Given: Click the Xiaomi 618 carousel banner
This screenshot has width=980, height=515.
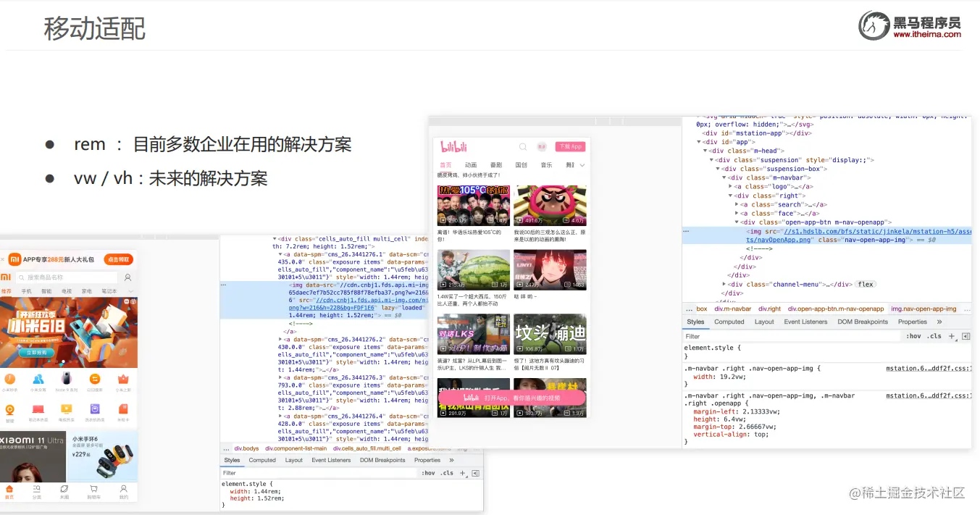Looking at the screenshot, I should (x=69, y=333).
